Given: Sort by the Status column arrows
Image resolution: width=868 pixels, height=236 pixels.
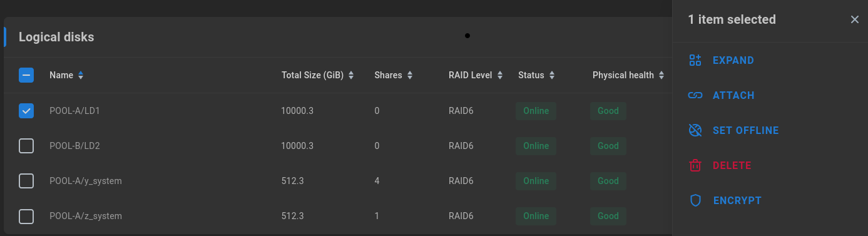Looking at the screenshot, I should [x=552, y=75].
